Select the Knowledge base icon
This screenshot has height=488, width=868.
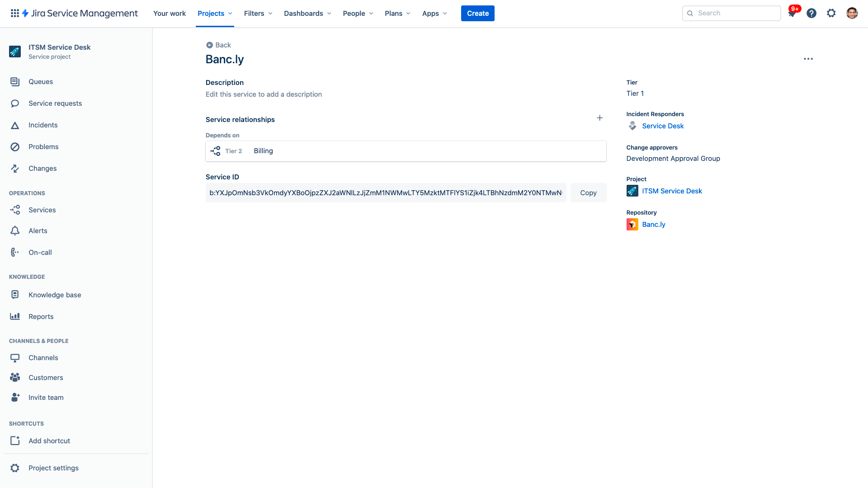click(15, 295)
